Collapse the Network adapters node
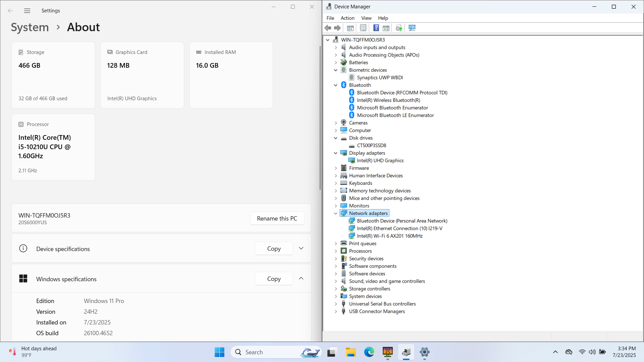Viewport: 644px width, 362px height. point(336,214)
